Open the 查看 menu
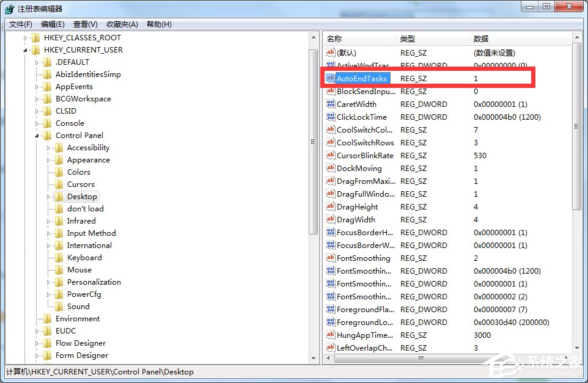 (x=84, y=24)
